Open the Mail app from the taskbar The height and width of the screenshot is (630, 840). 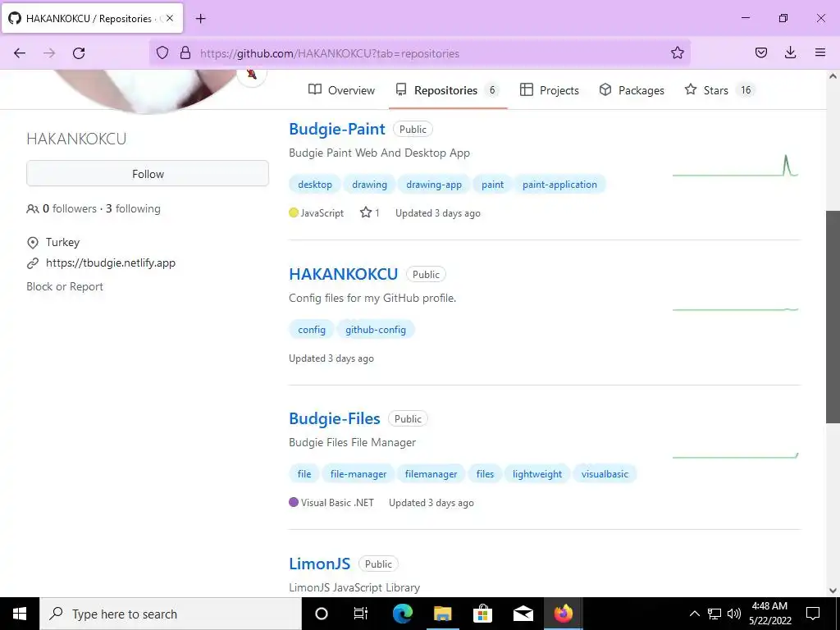click(x=523, y=614)
